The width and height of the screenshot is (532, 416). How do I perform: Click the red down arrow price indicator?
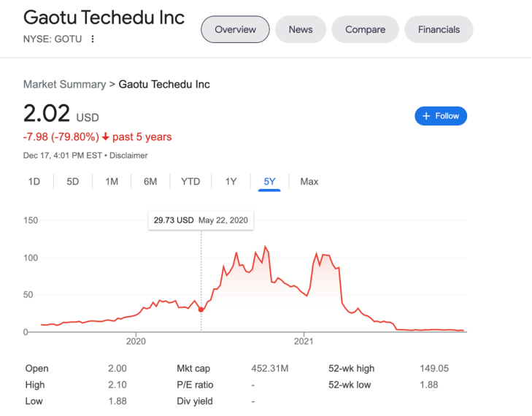[106, 137]
